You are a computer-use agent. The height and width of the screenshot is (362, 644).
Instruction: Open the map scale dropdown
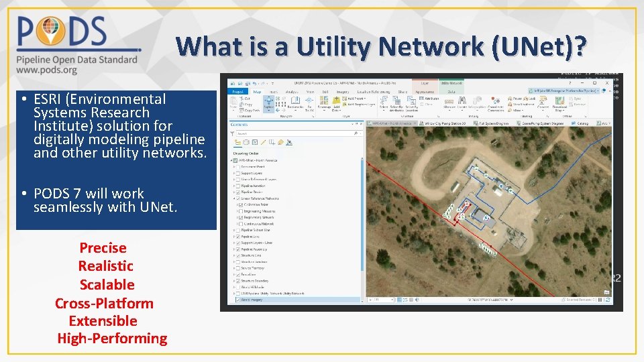click(x=392, y=300)
